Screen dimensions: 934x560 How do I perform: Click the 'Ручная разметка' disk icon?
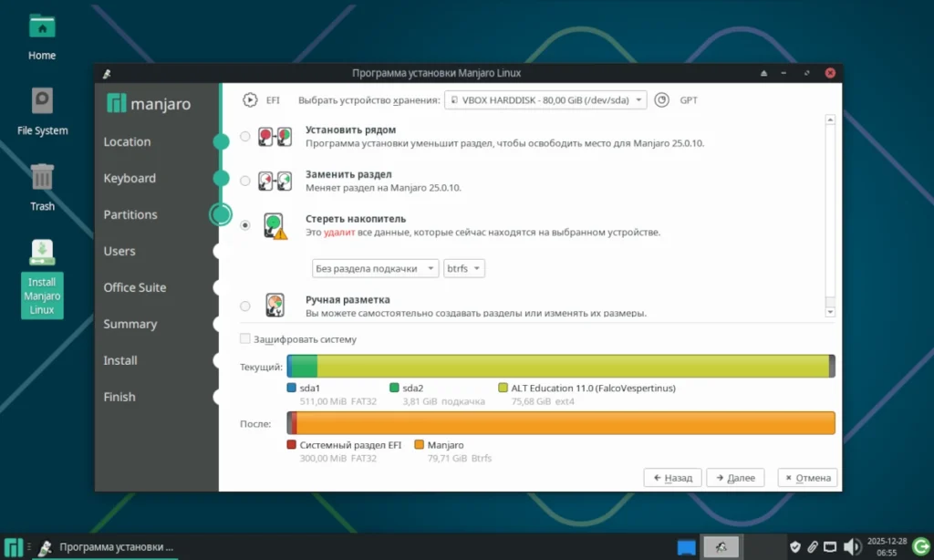[275, 305]
